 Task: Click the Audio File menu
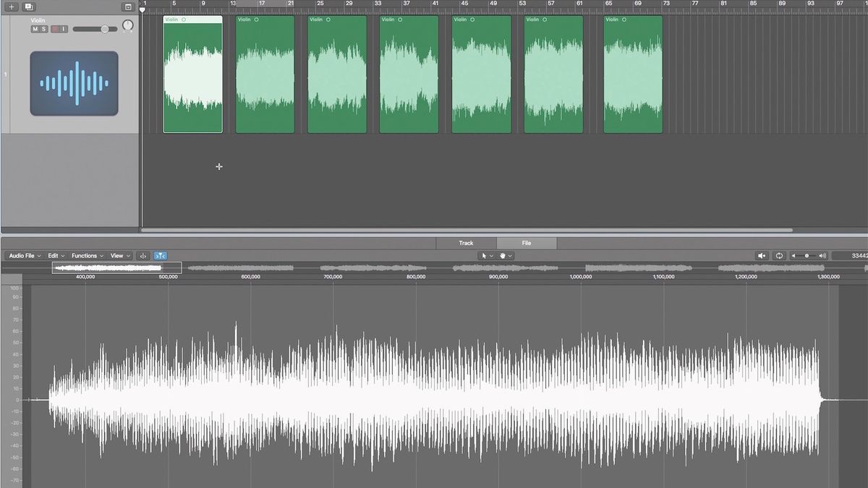(20, 255)
